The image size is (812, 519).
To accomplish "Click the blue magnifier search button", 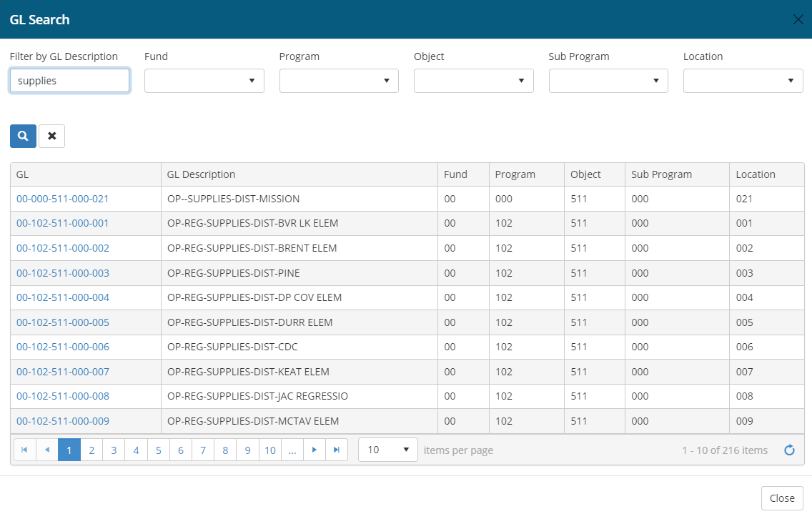I will coord(23,136).
